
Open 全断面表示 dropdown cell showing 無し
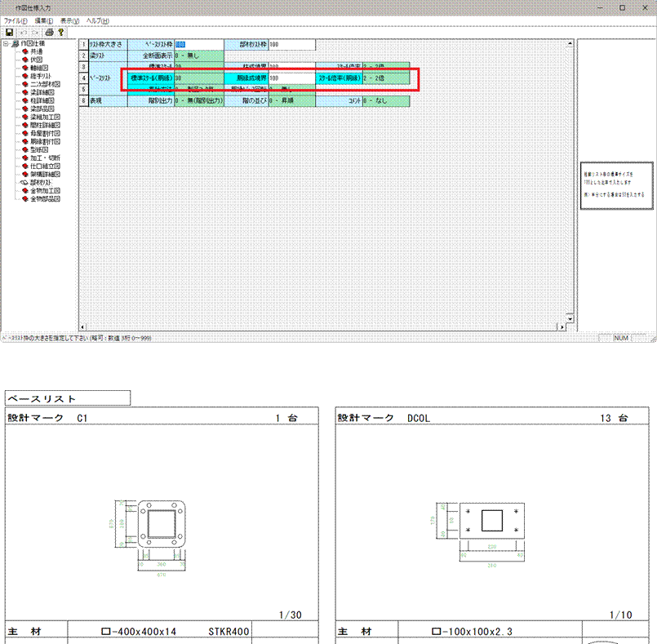(x=198, y=56)
